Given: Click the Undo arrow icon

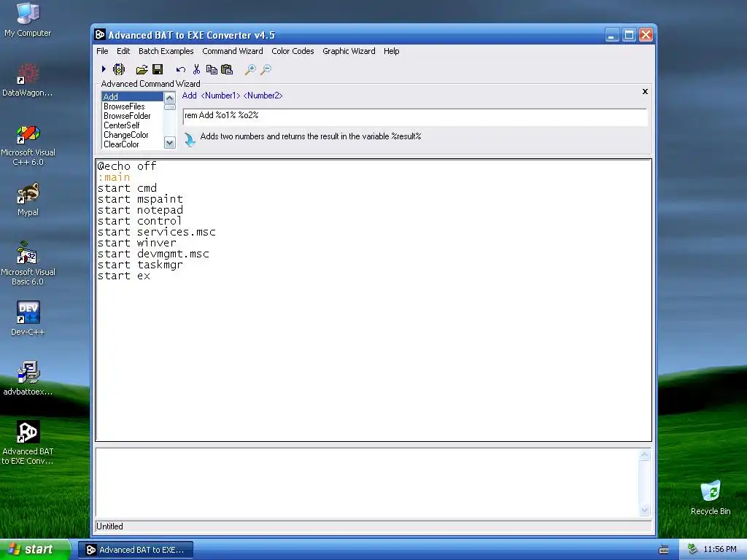Looking at the screenshot, I should tap(181, 70).
